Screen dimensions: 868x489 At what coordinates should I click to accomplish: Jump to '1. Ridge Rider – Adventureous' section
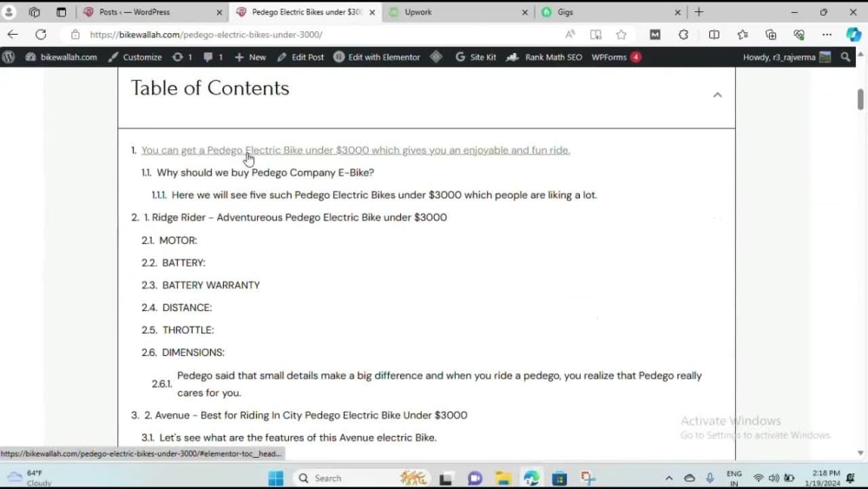(x=295, y=218)
